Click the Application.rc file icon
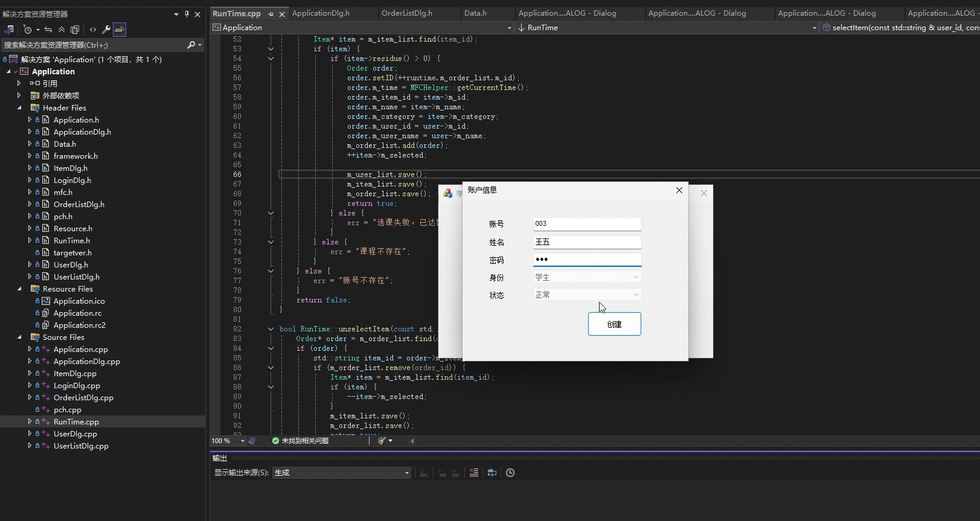The height and width of the screenshot is (521, 980). coord(46,313)
